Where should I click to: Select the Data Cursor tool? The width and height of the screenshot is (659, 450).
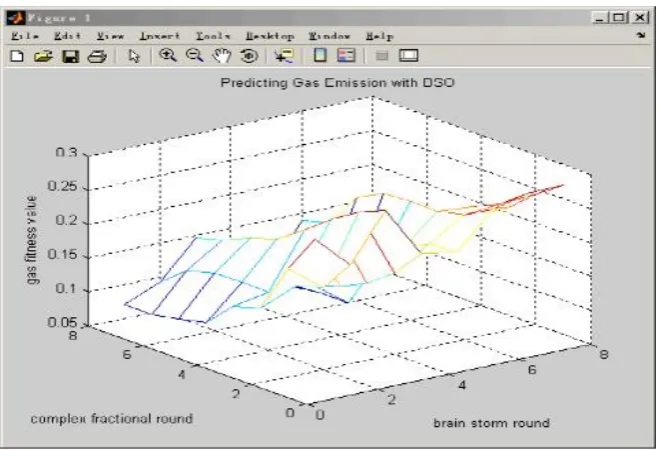point(284,55)
